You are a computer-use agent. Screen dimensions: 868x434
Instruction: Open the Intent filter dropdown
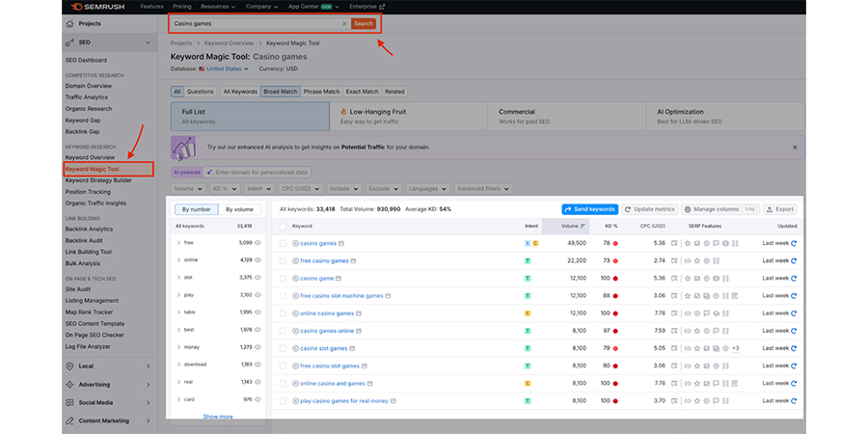tap(258, 189)
